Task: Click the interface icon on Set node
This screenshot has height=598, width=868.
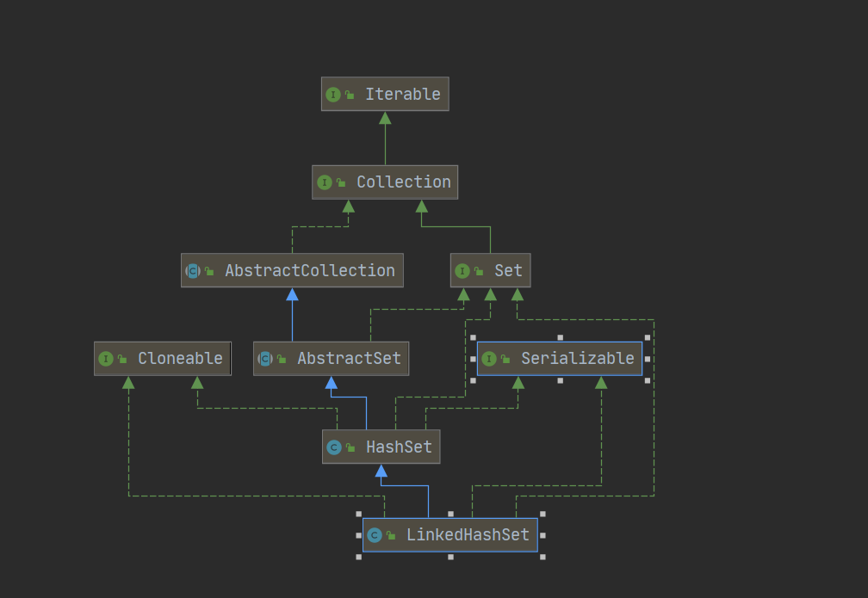Action: point(462,271)
